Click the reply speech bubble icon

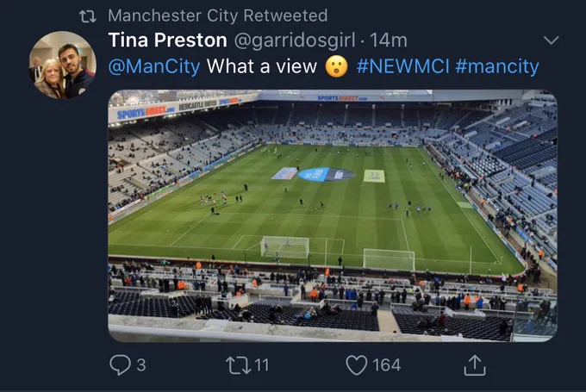coord(120,364)
